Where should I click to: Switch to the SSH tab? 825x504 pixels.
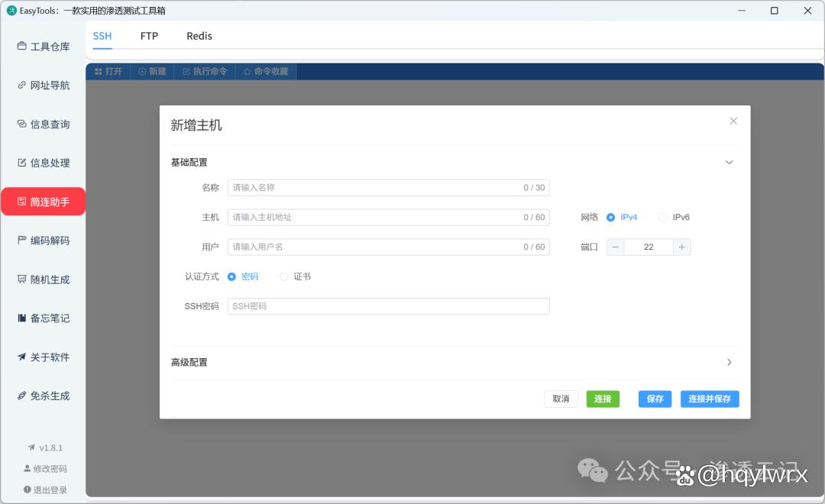point(102,36)
